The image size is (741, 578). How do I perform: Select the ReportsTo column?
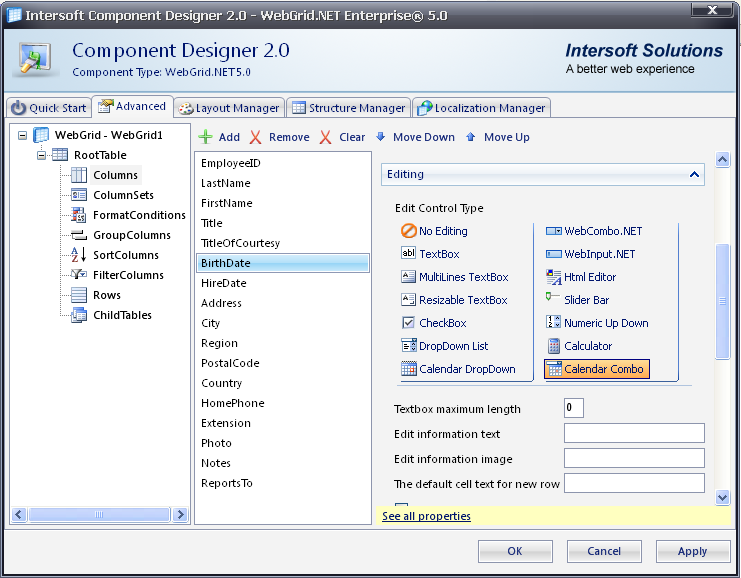point(283,483)
